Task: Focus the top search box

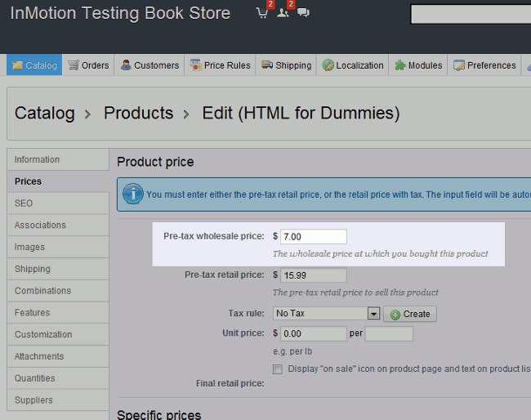Action: 470,15
